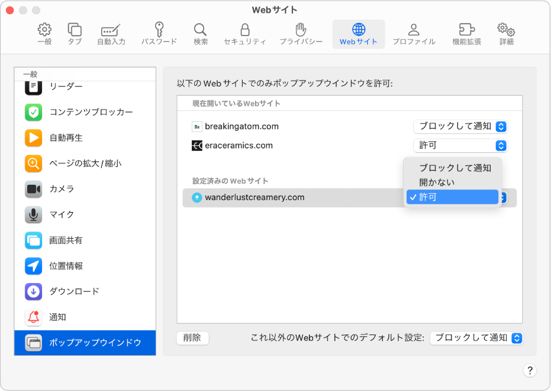Open the 検索 (Search) settings tab
The width and height of the screenshot is (551, 392).
tap(201, 34)
